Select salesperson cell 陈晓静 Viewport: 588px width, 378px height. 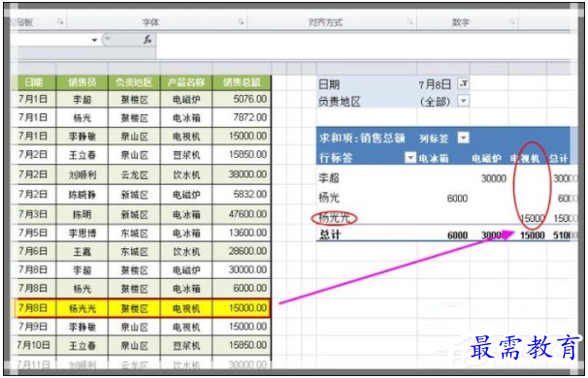click(x=82, y=195)
